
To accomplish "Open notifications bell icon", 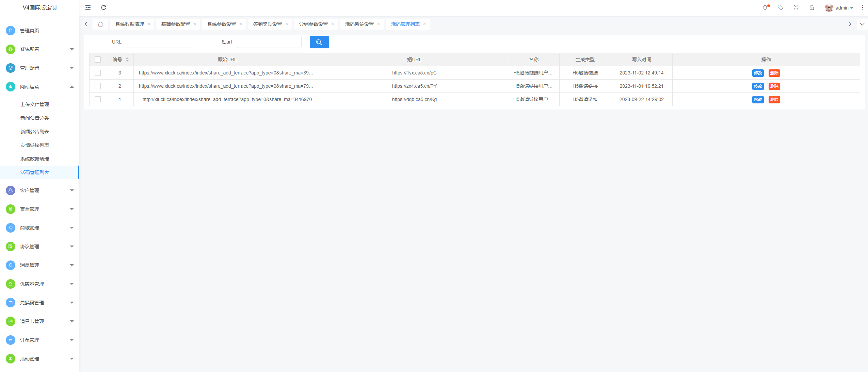I will click(765, 7).
